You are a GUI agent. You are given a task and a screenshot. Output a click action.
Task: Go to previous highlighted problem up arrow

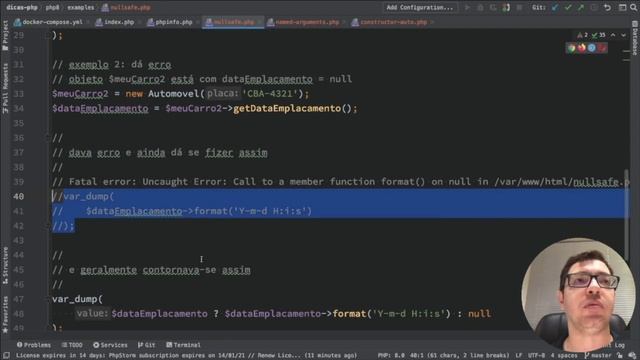pyautogui.click(x=613, y=35)
